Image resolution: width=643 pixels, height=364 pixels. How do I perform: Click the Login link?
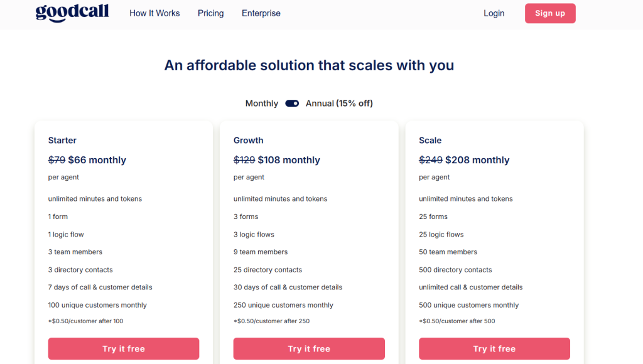point(494,13)
